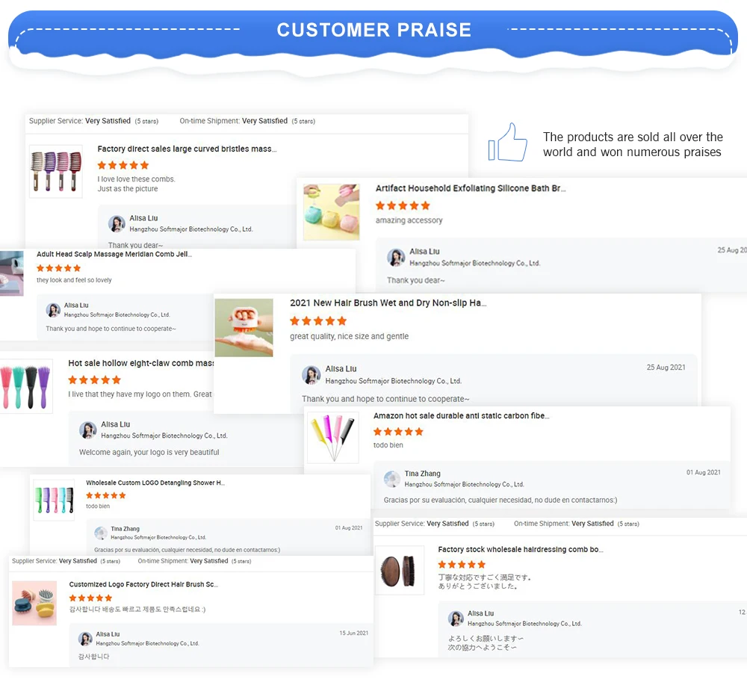Click the blue thumbs-up icon
Viewport: 747px width, 700px height.
click(508, 142)
